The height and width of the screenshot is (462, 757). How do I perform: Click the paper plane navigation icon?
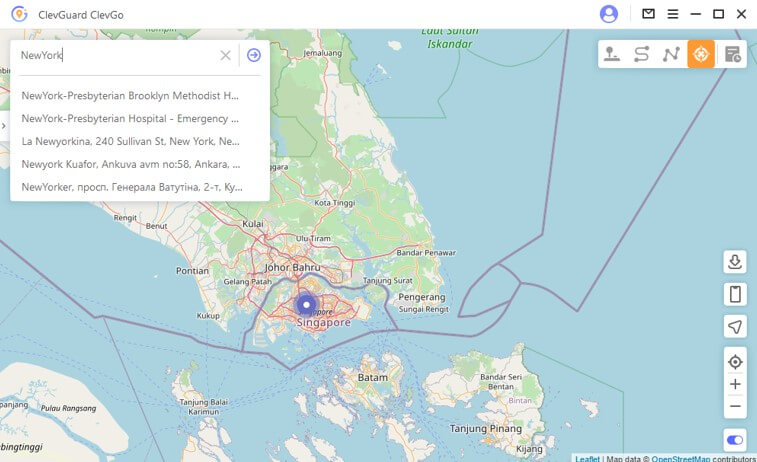(x=735, y=327)
